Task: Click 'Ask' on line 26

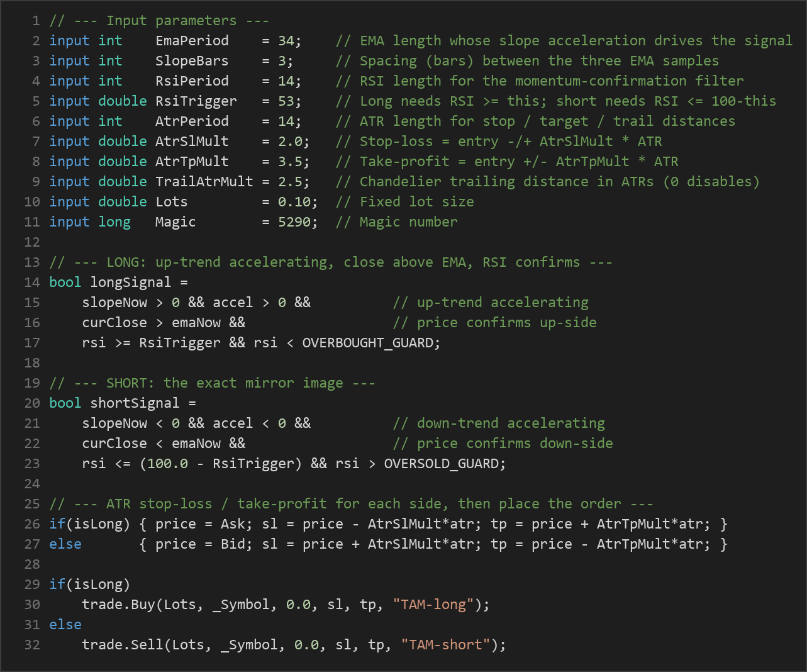Action: 233,524
